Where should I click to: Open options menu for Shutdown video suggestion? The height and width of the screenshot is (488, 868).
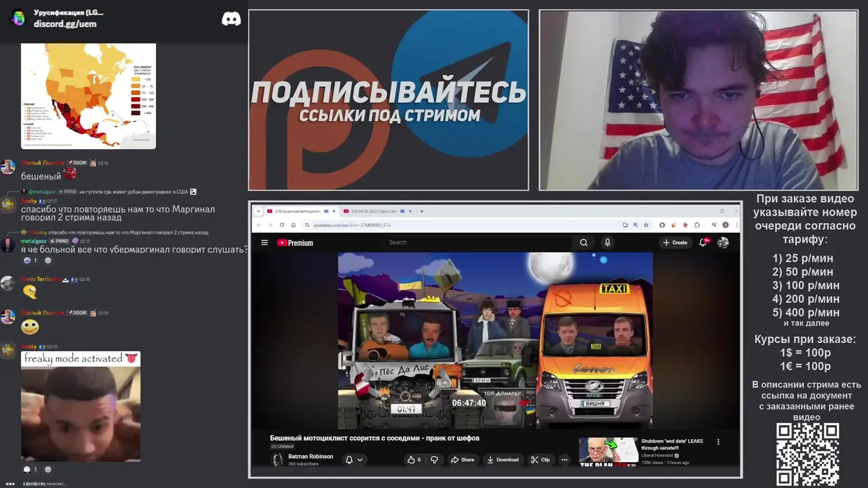click(x=718, y=442)
